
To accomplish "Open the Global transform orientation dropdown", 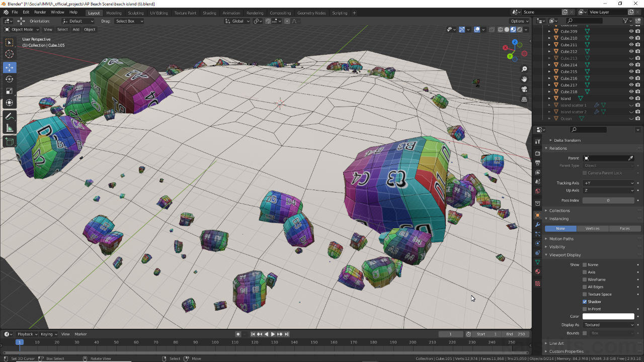I will 236,21.
